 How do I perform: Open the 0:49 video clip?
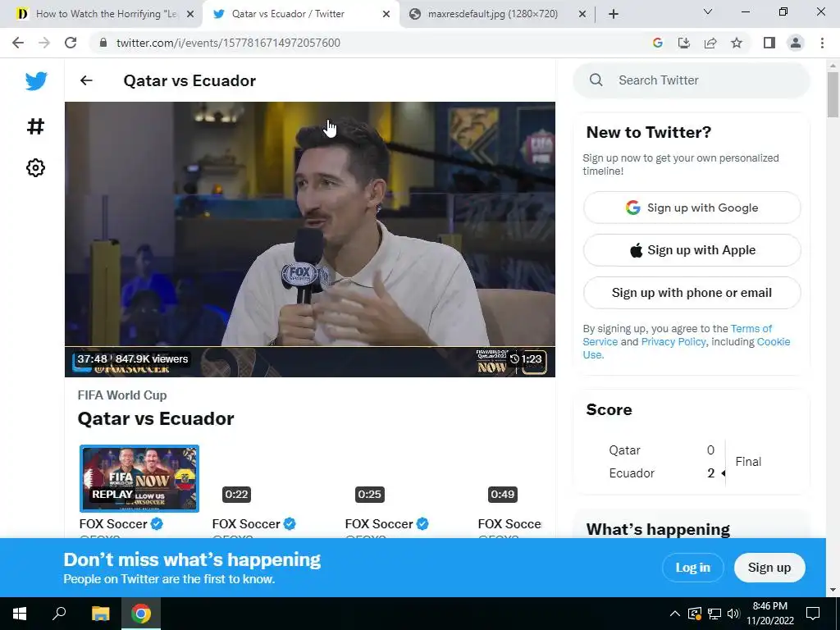point(512,478)
